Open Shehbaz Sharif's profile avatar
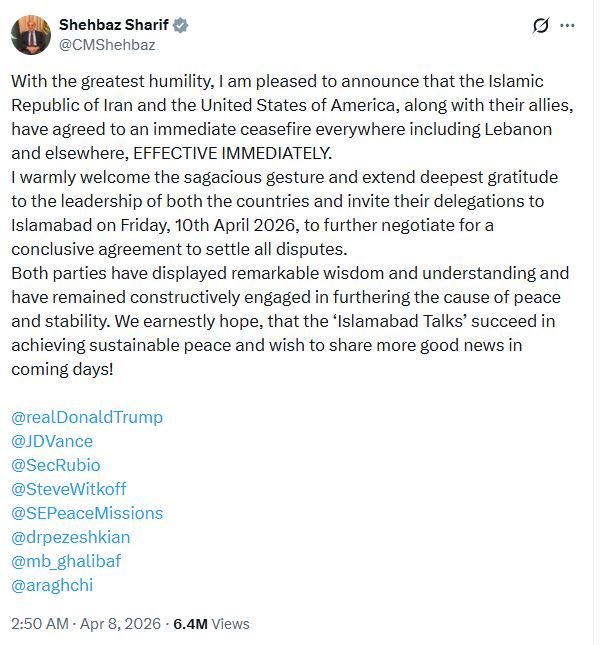600x645 pixels. pyautogui.click(x=31, y=34)
